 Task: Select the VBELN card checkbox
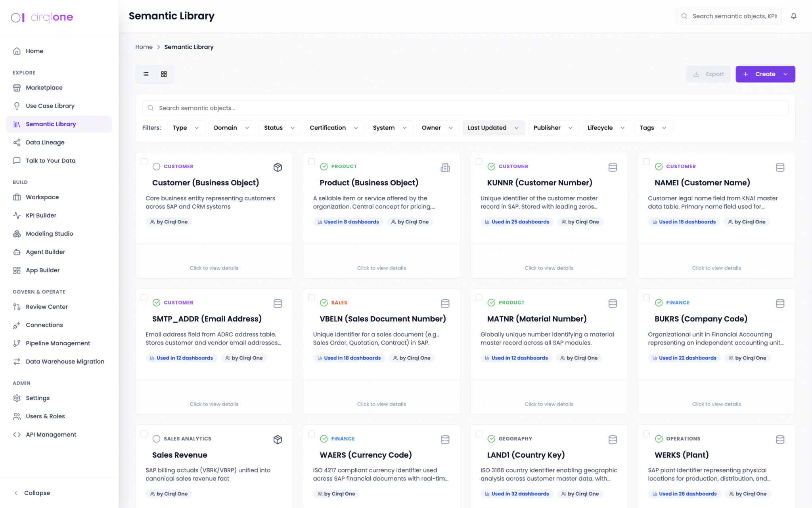(x=312, y=298)
